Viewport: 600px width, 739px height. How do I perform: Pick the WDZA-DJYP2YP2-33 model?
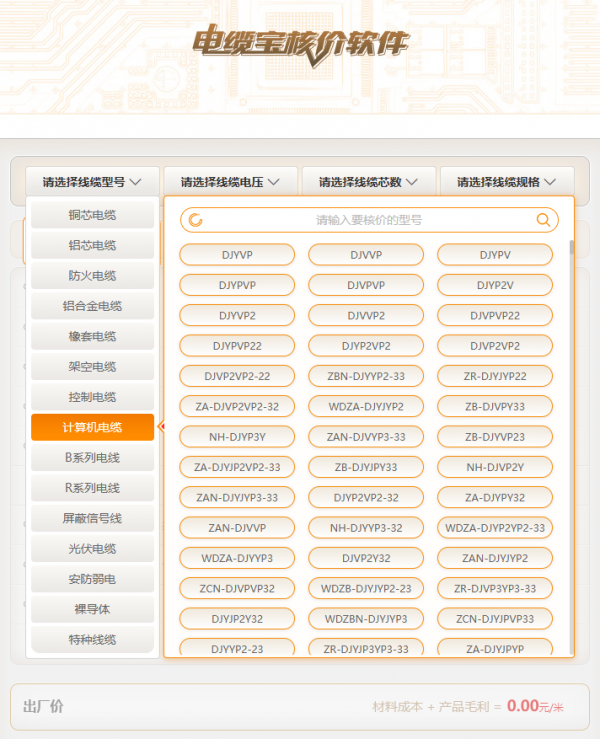[494, 528]
